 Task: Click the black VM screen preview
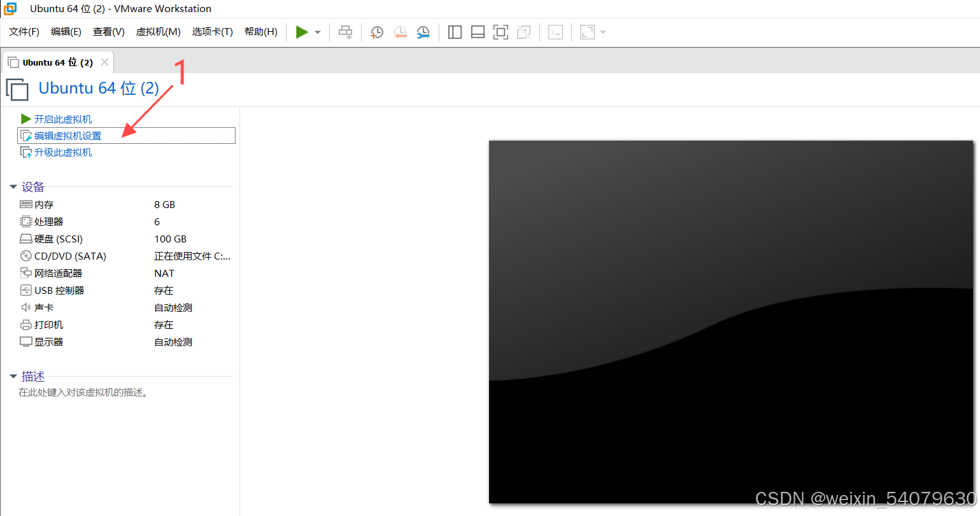click(731, 322)
